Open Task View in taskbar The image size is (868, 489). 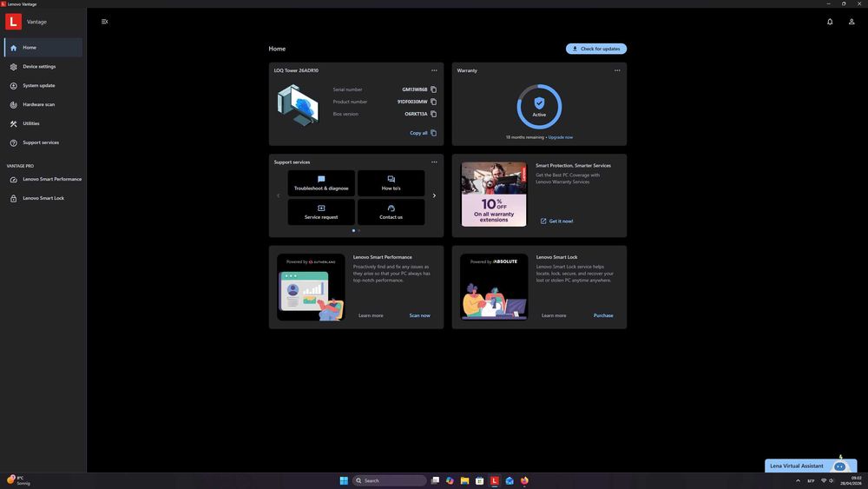(435, 480)
